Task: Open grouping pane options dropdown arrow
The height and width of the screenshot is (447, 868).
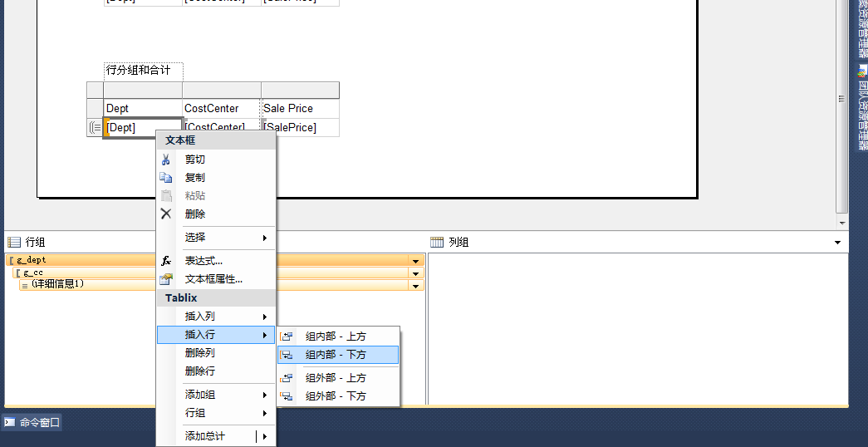Action: (837, 243)
